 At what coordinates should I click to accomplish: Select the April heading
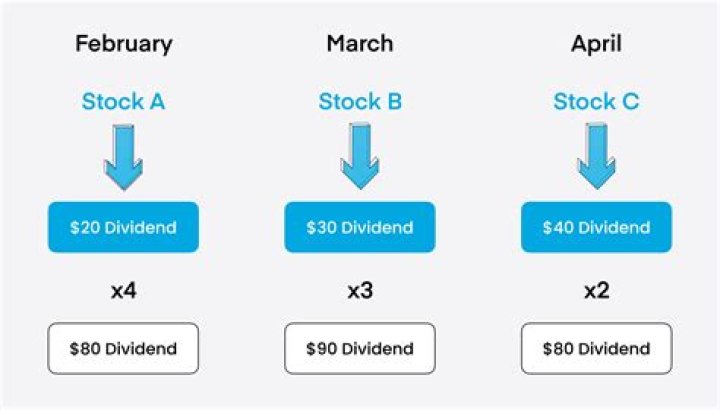click(x=596, y=44)
